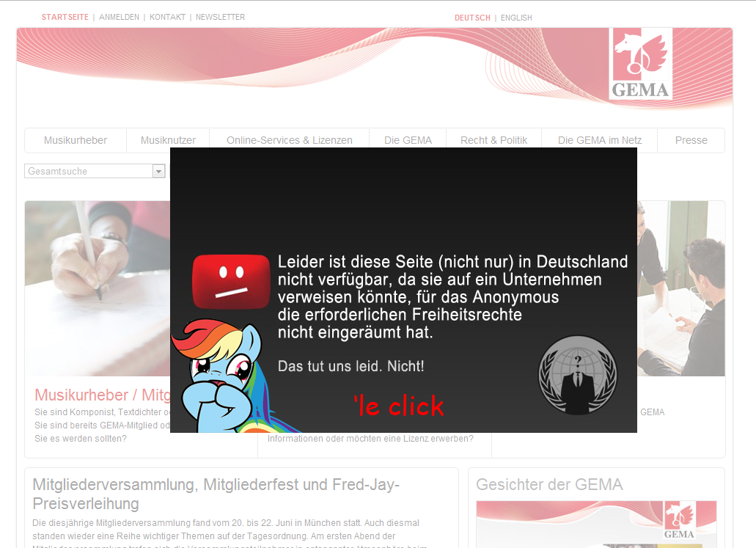Click the GEMA logo in the page header

click(x=640, y=64)
